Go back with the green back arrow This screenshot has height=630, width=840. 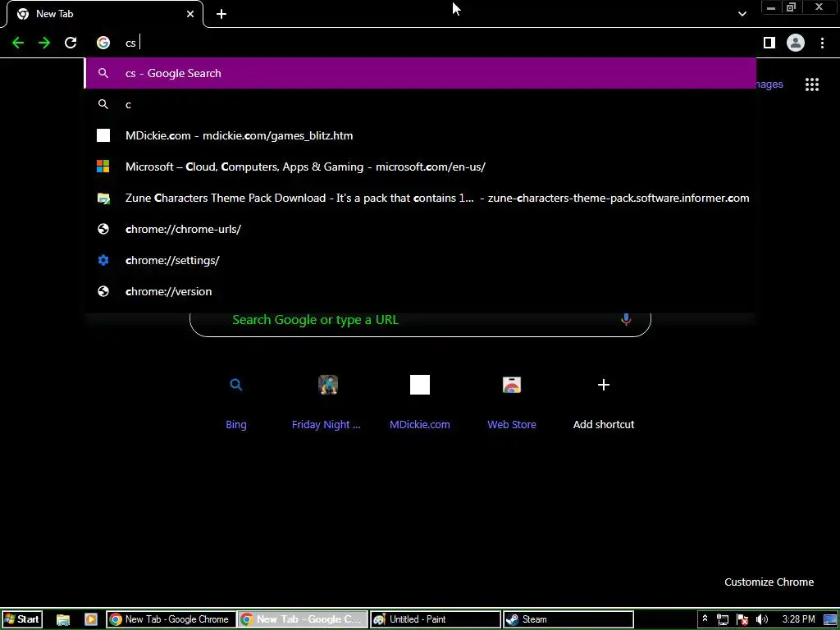pos(18,43)
